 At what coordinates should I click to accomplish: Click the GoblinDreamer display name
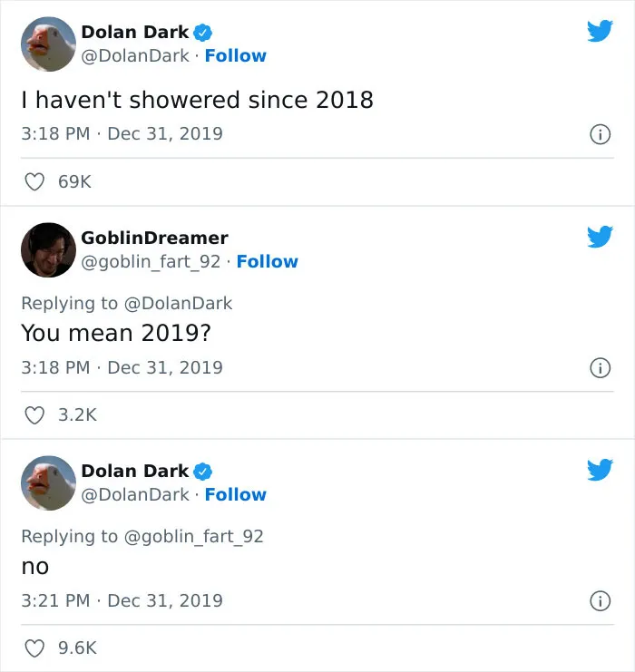click(x=154, y=238)
